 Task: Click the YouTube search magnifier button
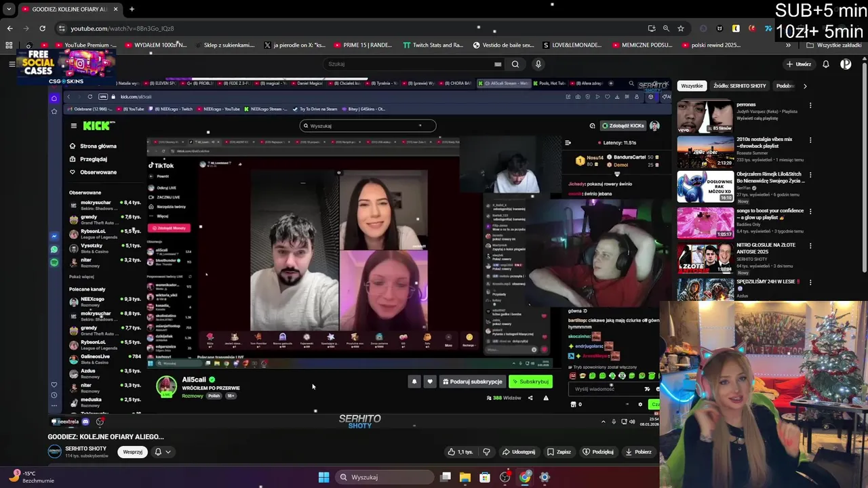[x=515, y=64]
